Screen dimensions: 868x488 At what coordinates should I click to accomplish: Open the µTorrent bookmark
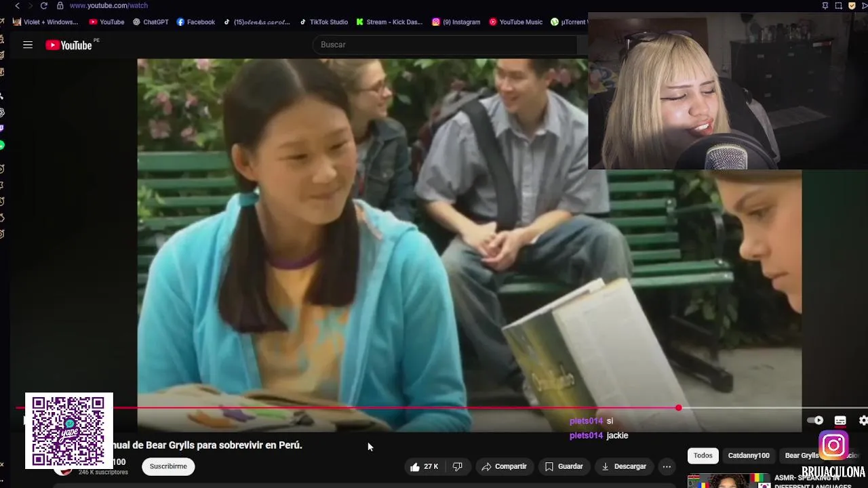(x=569, y=22)
